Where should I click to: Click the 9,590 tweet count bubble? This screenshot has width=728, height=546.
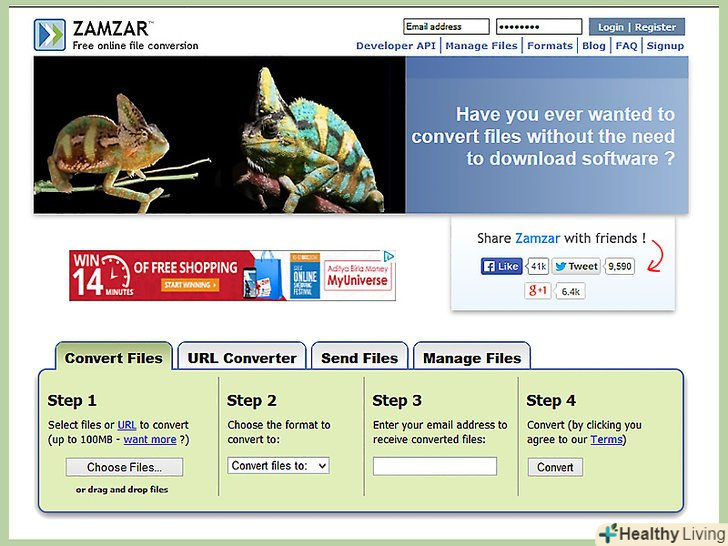point(620,266)
